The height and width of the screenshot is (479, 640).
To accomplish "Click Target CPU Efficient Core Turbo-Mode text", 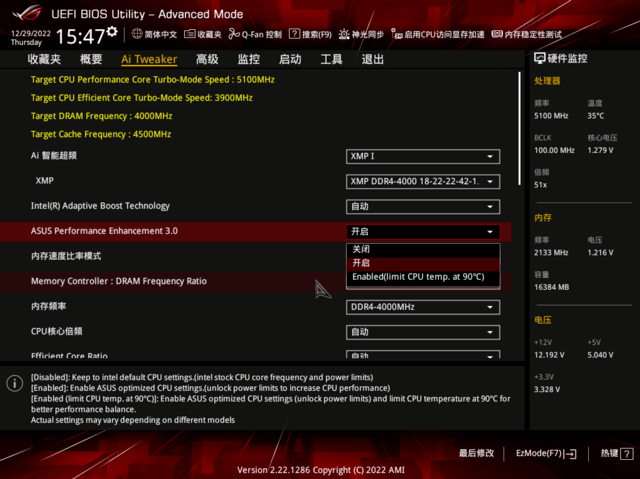I will point(142,98).
